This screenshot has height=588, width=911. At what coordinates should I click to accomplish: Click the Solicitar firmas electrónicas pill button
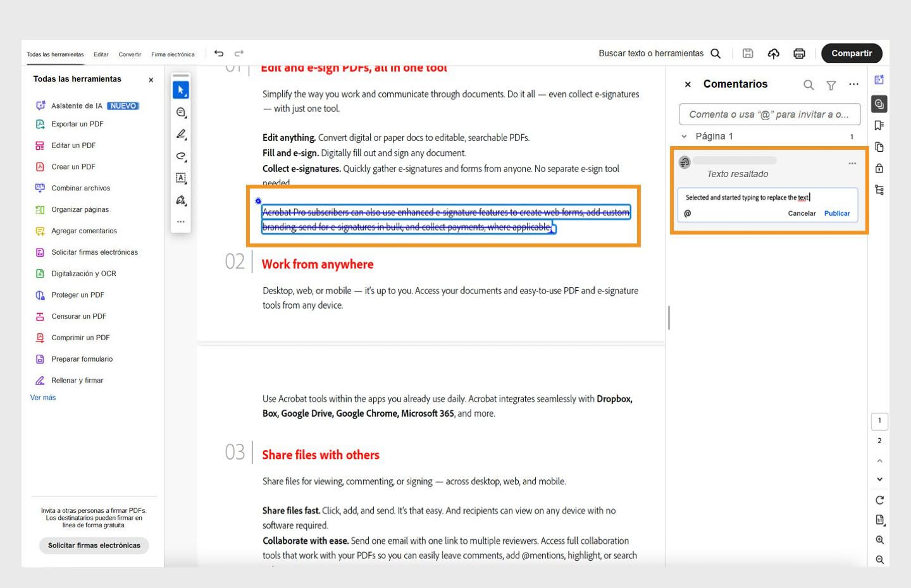coord(94,546)
